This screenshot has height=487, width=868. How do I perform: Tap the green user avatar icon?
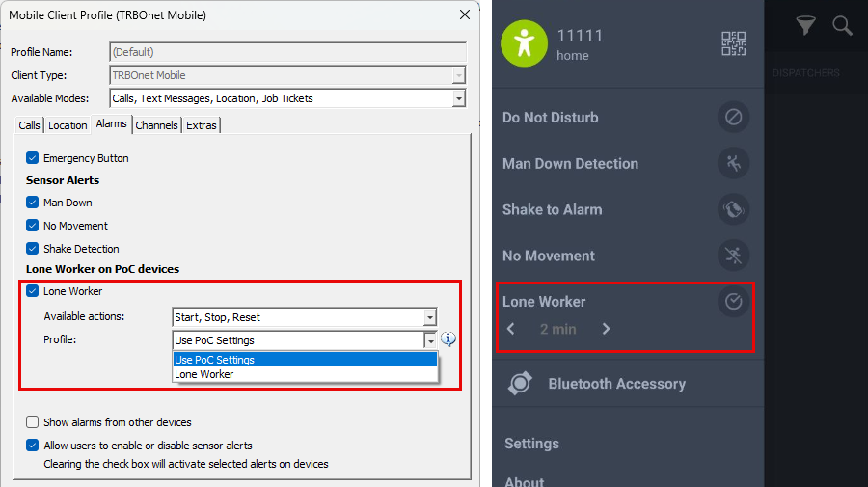(x=524, y=43)
